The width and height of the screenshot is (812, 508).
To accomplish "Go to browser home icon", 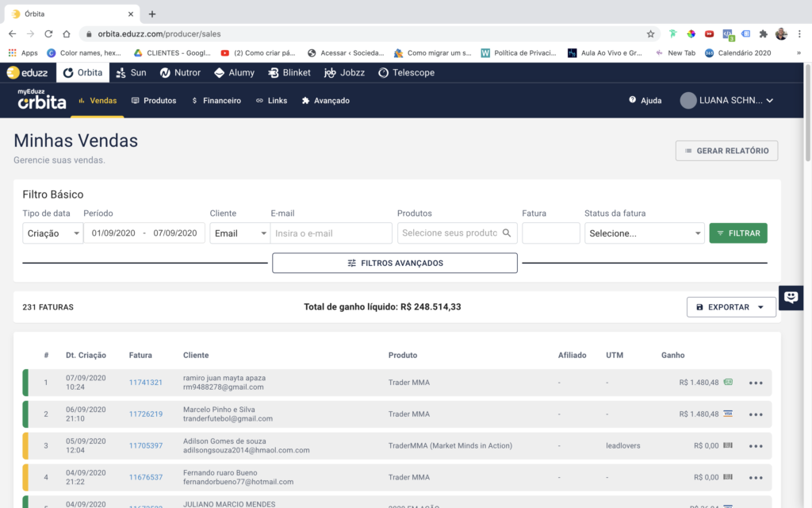I will tap(67, 33).
